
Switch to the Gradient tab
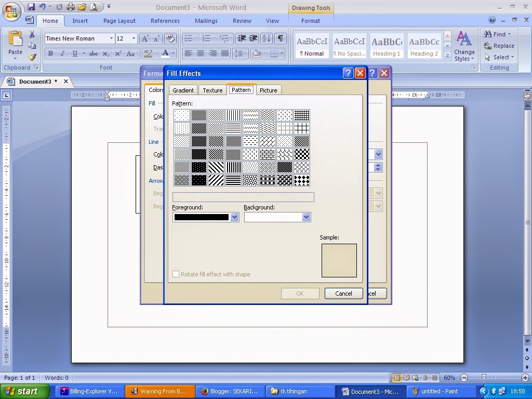click(183, 90)
